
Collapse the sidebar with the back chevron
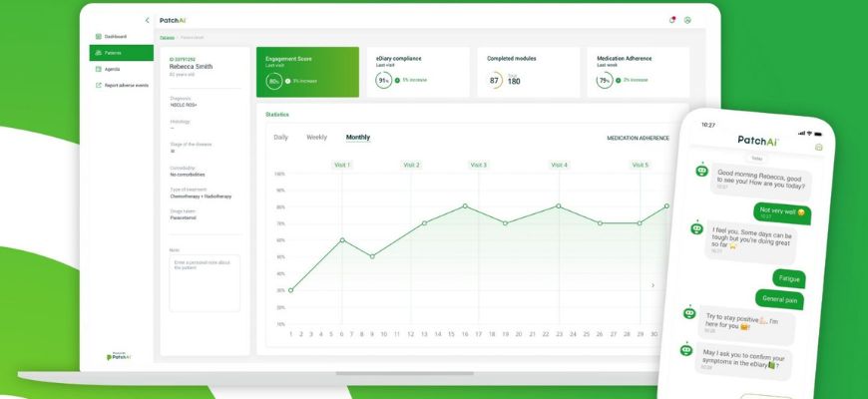pyautogui.click(x=147, y=21)
